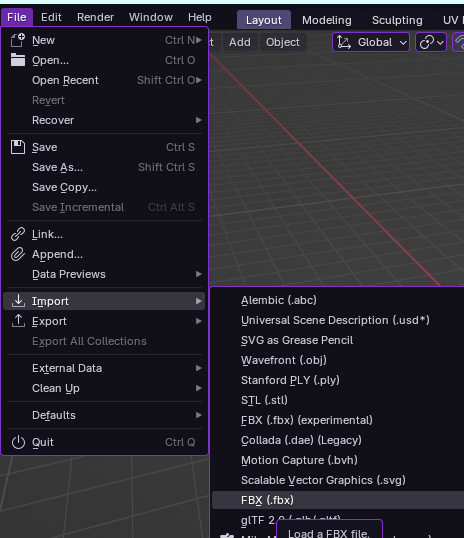Click the Save floppy disk icon
This screenshot has height=538, width=464.
point(18,147)
